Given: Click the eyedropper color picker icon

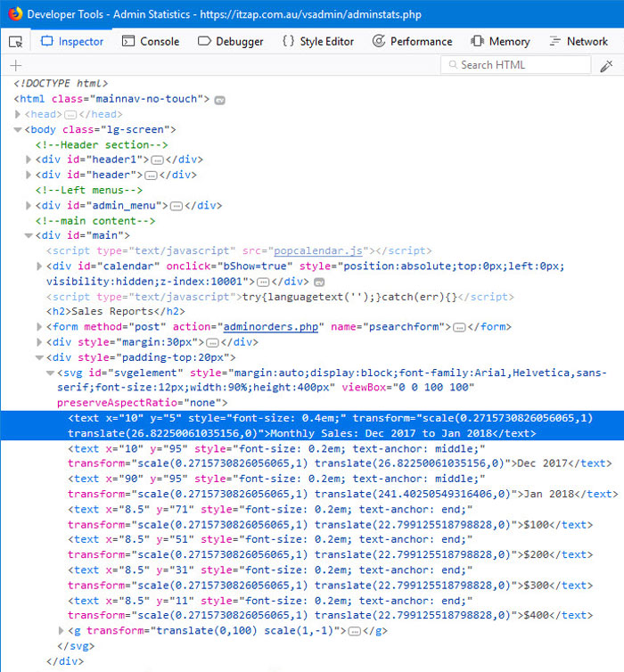Looking at the screenshot, I should pos(606,65).
